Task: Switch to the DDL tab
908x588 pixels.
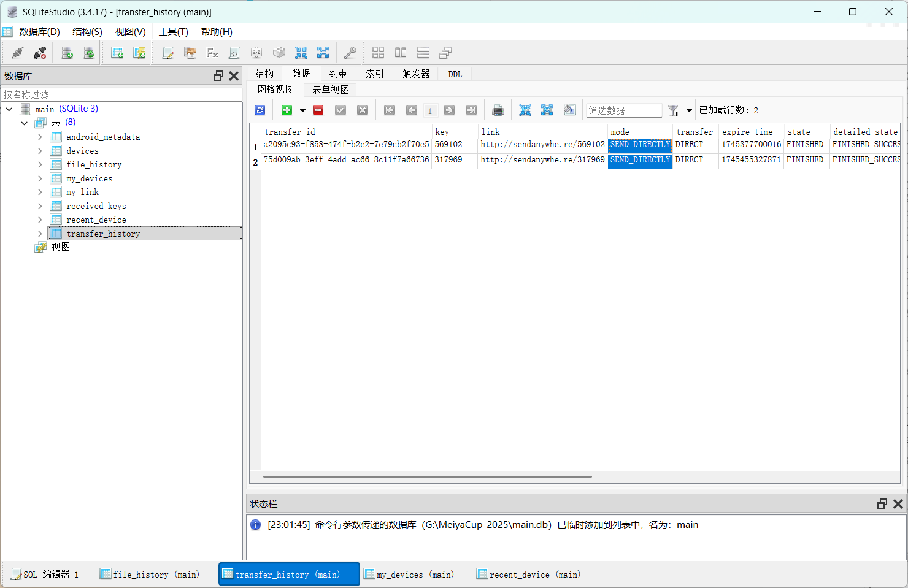Action: click(x=455, y=74)
